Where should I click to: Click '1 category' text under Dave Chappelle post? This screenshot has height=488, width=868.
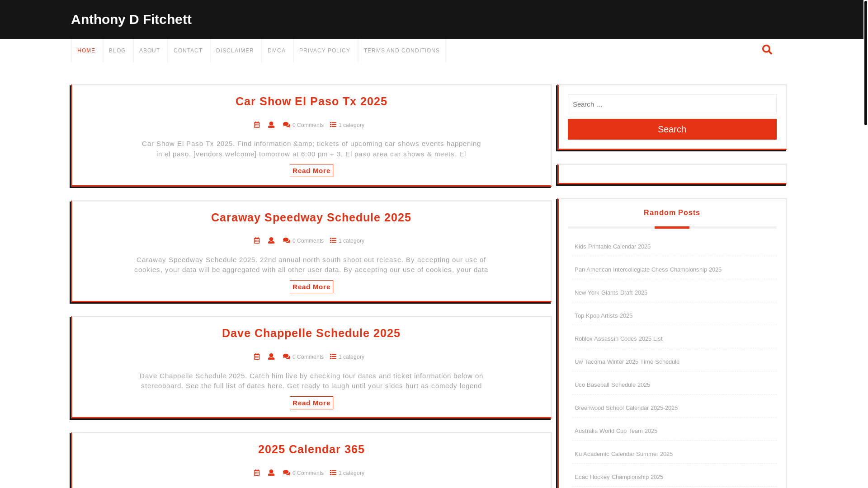tap(351, 357)
